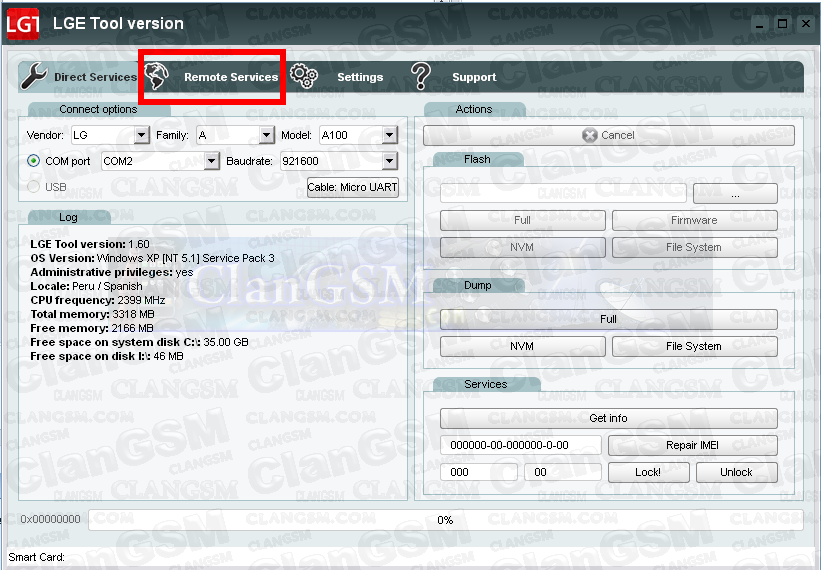This screenshot has width=821, height=570.
Task: Click File System button in Dump section
Action: (x=694, y=347)
